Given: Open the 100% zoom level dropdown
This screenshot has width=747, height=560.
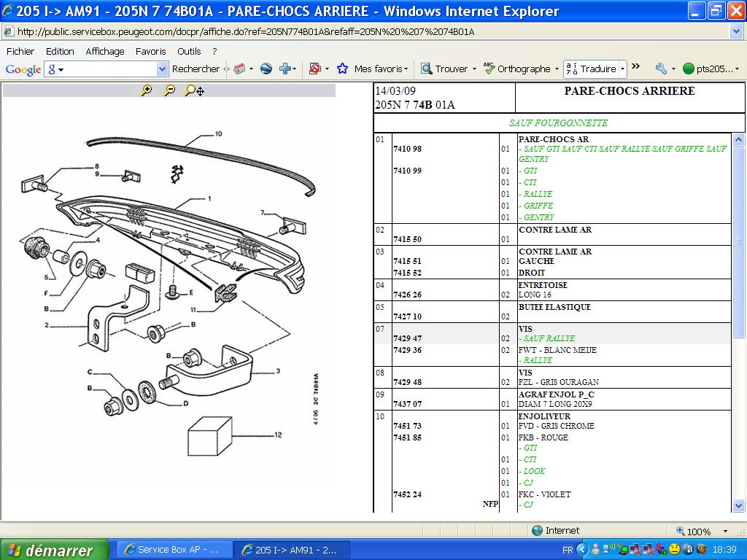Looking at the screenshot, I should click(x=725, y=532).
